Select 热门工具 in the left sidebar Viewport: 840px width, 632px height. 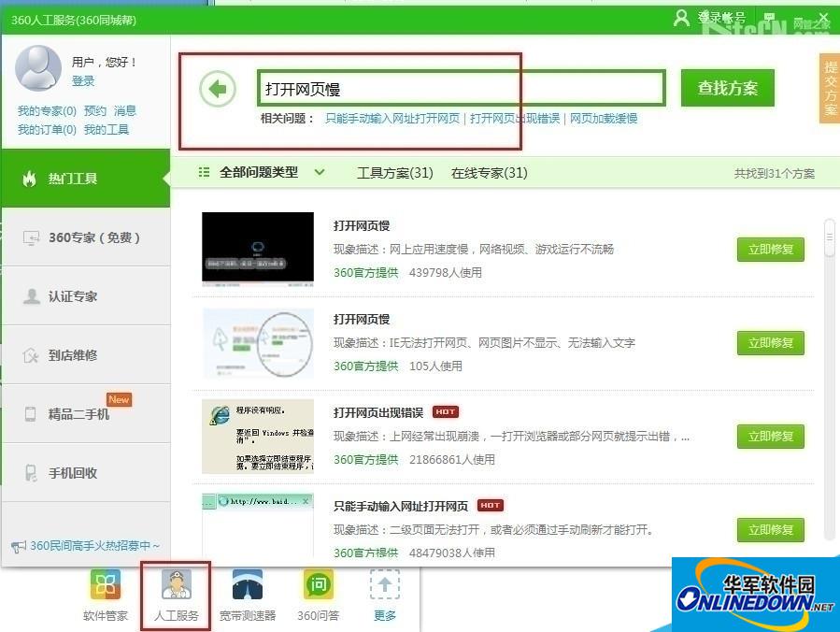tap(86, 179)
